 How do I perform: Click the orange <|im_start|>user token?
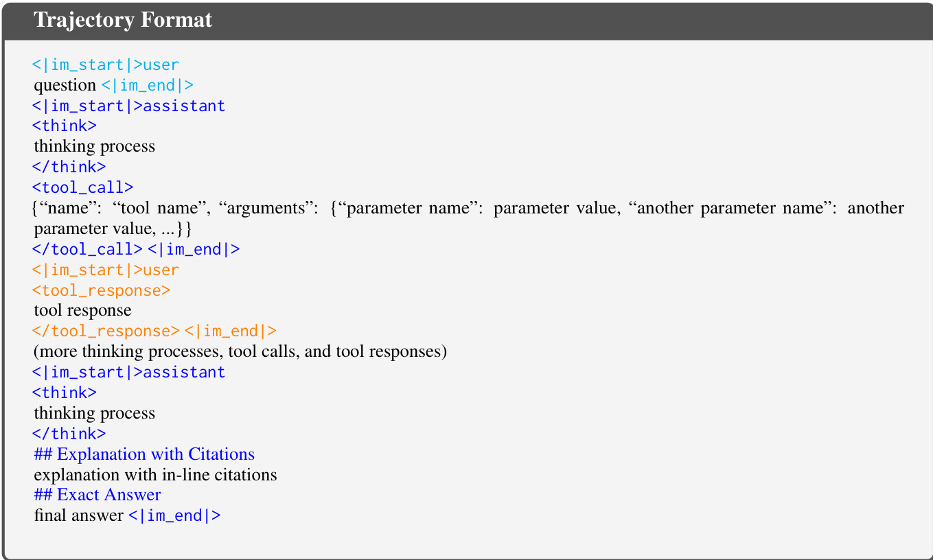coord(106,270)
